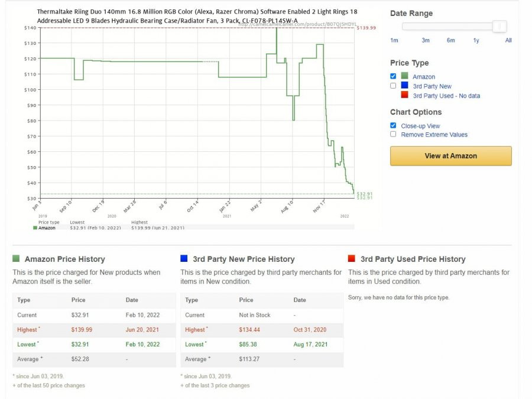Screen dimensions: 532x399
Task: Click the Close-up View label
Action: click(x=420, y=126)
